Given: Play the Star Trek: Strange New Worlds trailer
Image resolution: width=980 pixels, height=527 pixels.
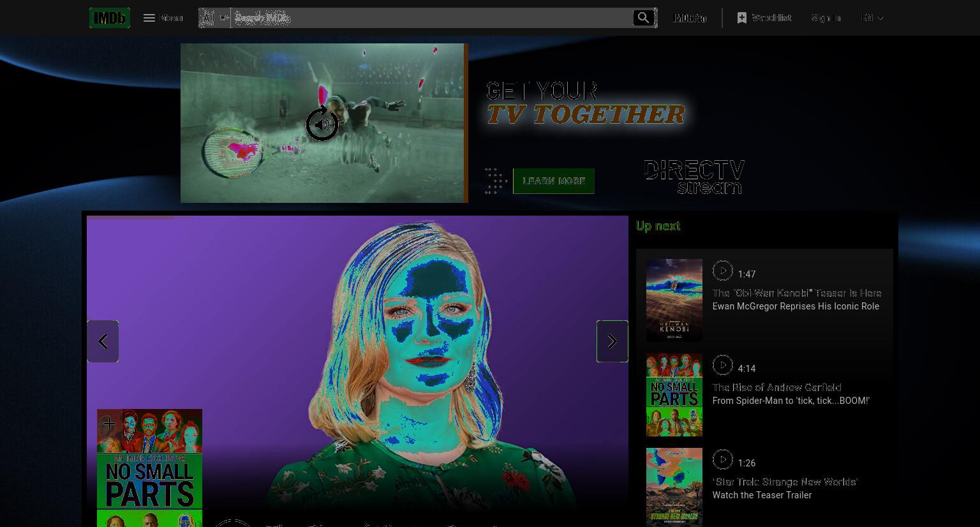Looking at the screenshot, I should (722, 459).
